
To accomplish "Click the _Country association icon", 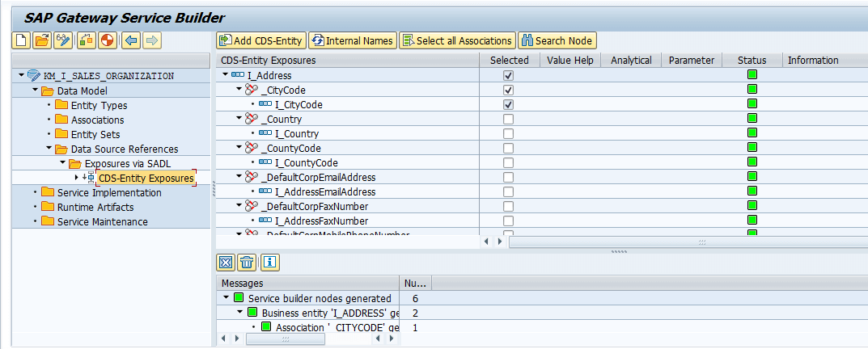I will 252,119.
